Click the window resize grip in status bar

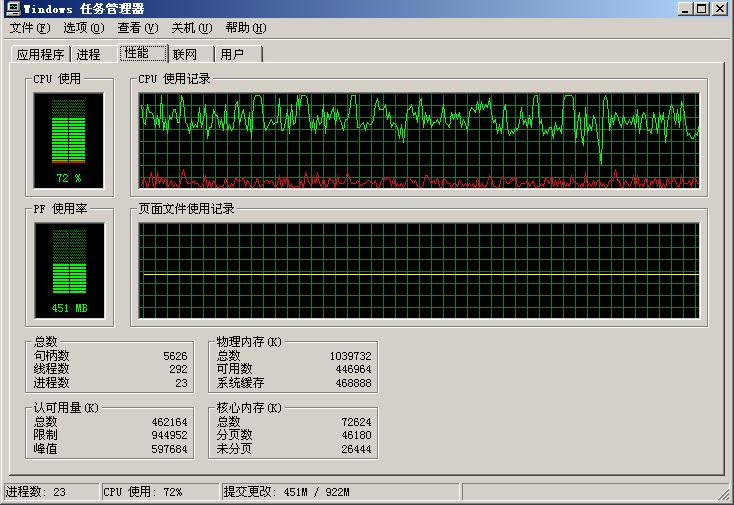pos(725,494)
